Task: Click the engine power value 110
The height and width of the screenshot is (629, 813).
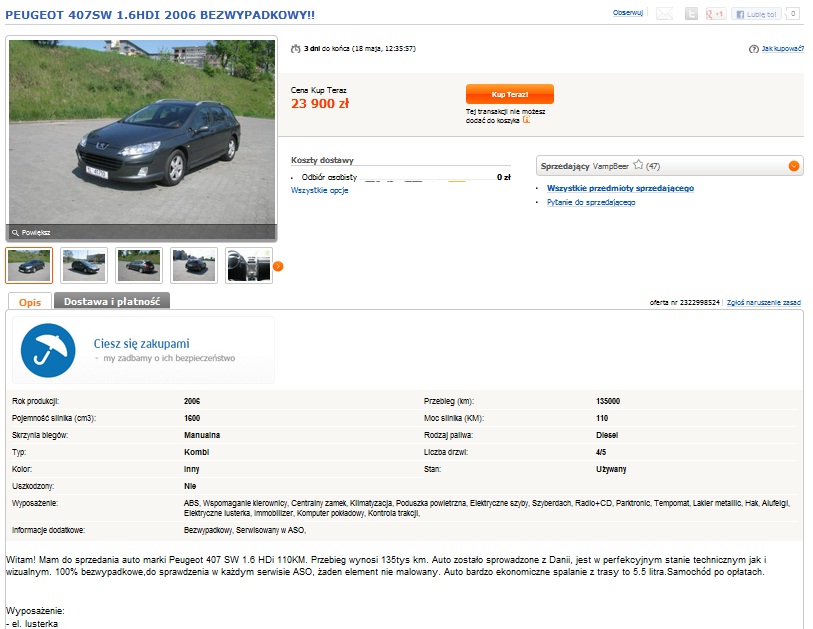Action: coord(602,418)
